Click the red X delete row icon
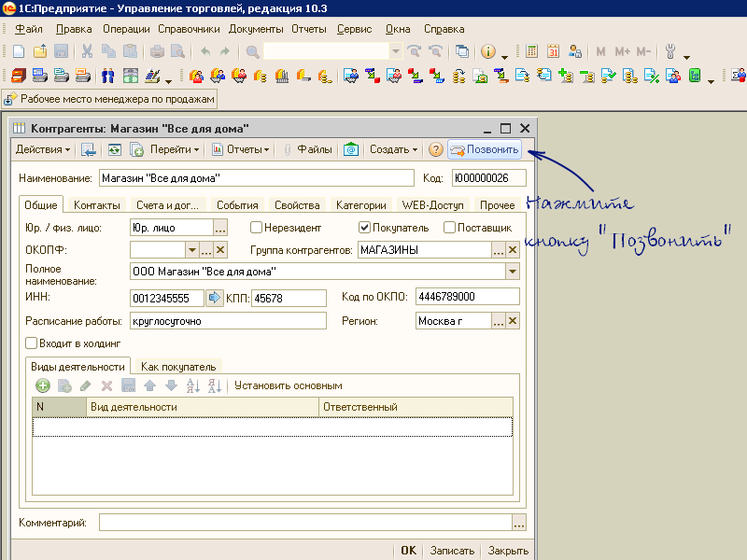This screenshot has height=560, width=747. pos(107,385)
